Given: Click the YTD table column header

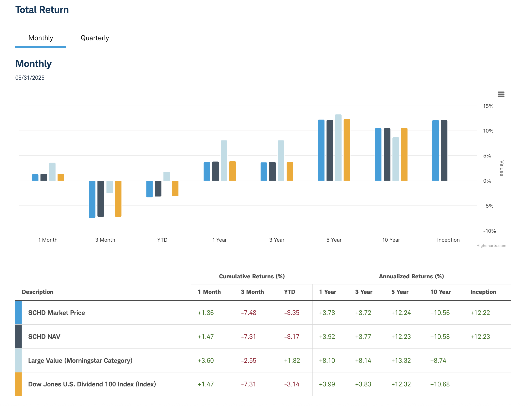Looking at the screenshot, I should click(290, 292).
